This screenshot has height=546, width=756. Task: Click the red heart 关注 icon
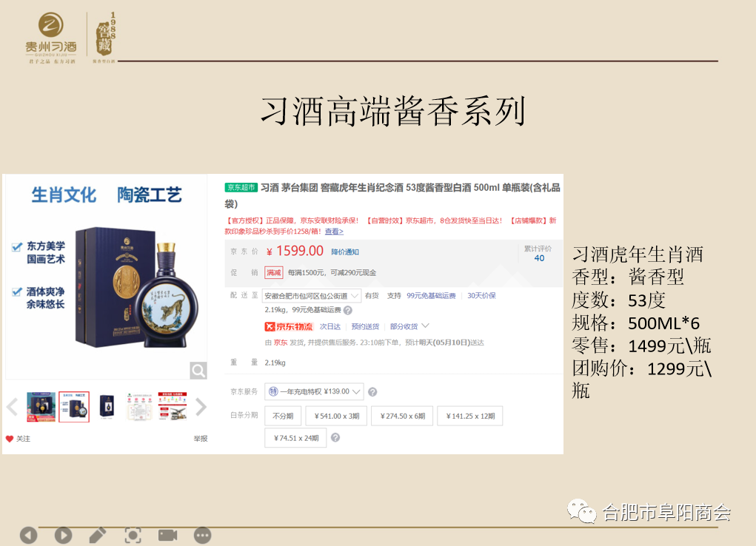pos(9,439)
